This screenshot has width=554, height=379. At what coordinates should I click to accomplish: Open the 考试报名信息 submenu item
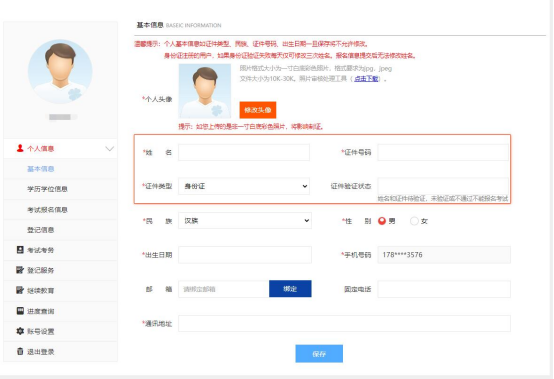pyautogui.click(x=47, y=209)
